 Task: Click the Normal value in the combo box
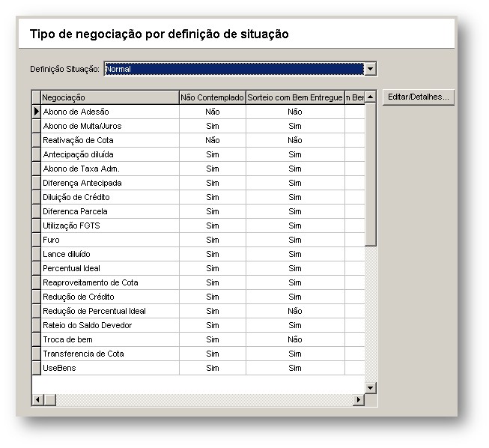pyautogui.click(x=234, y=69)
